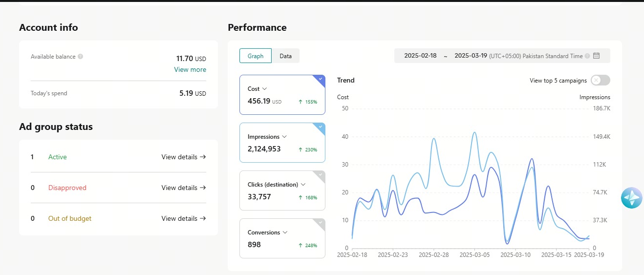
Task: Open the floating sparkle assistant icon
Action: (x=632, y=198)
